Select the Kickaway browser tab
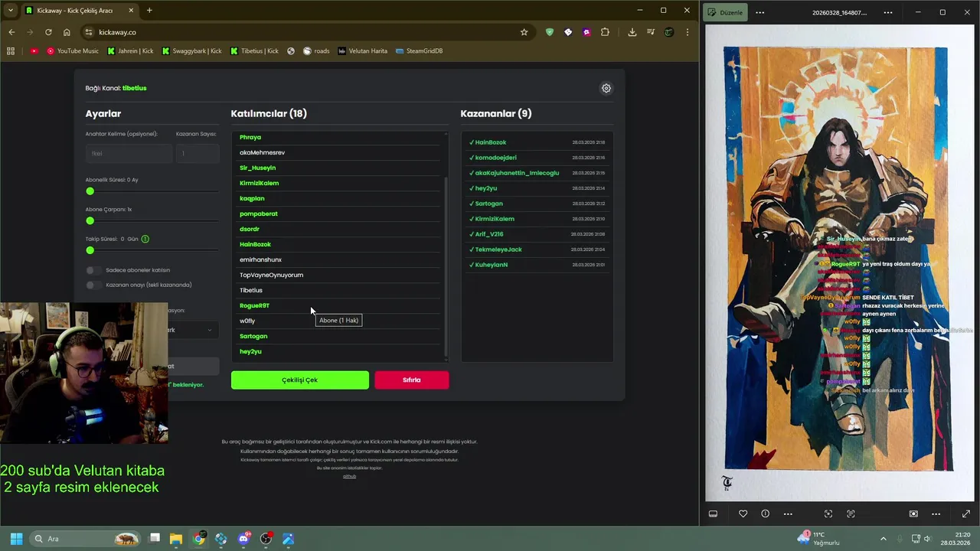Viewport: 980px width, 551px height. (79, 11)
